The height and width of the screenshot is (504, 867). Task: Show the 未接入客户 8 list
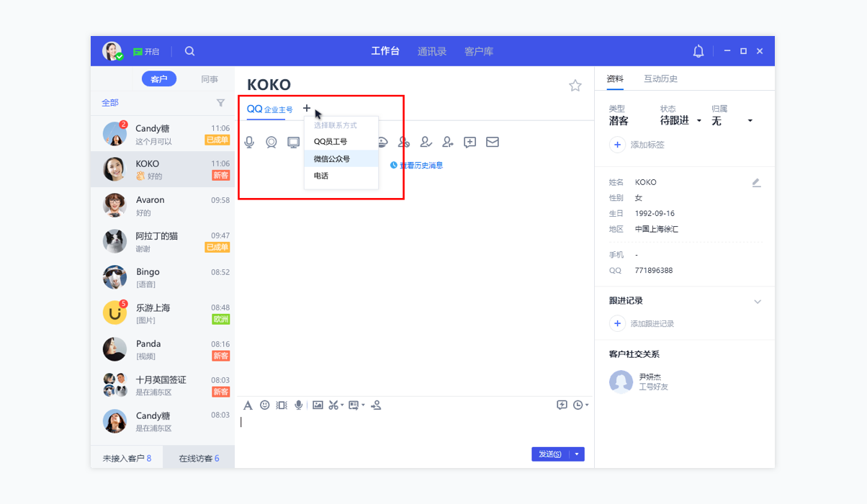pyautogui.click(x=127, y=458)
